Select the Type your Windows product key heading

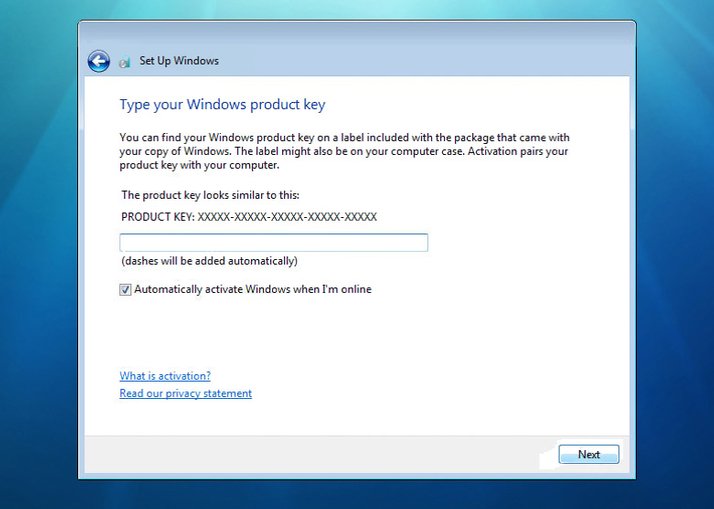[x=222, y=105]
